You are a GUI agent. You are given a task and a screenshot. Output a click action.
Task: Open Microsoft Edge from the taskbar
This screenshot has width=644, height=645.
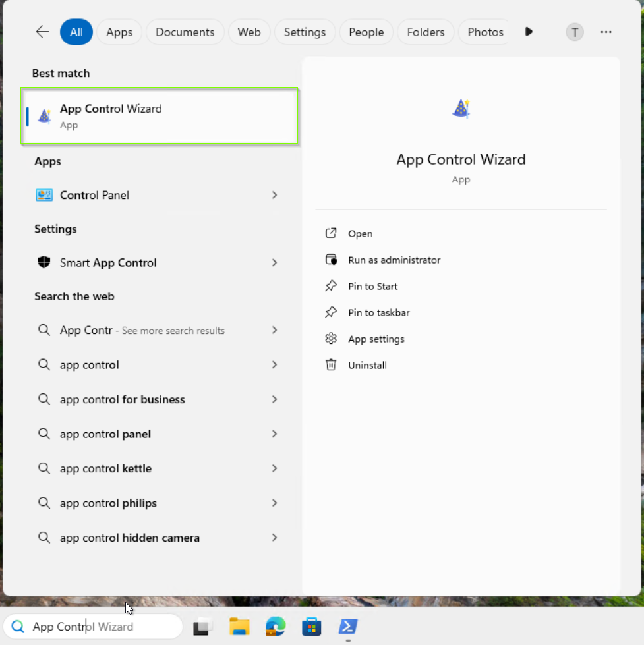(275, 627)
